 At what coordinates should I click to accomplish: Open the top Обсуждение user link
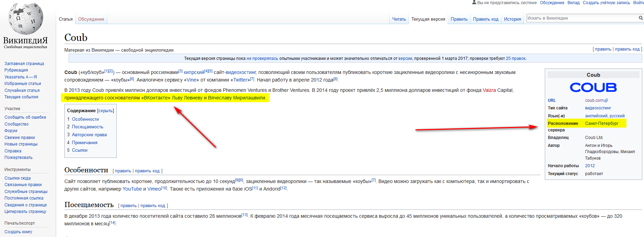pos(552,3)
